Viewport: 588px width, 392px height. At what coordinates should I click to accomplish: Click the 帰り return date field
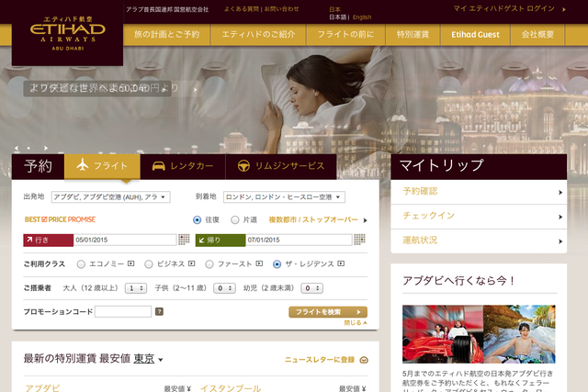[299, 240]
